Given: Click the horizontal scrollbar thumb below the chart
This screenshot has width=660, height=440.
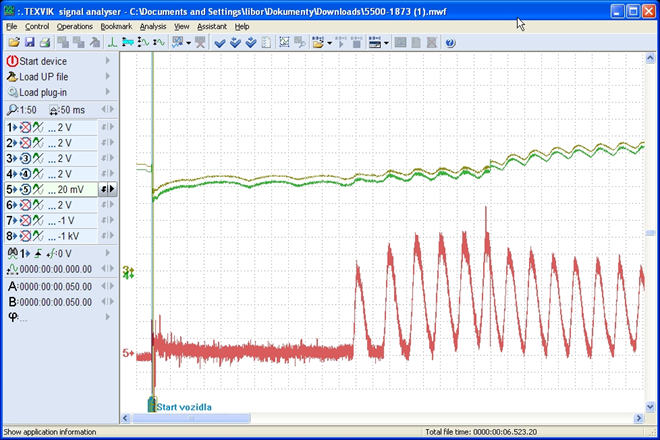Looking at the screenshot, I should pyautogui.click(x=192, y=418).
